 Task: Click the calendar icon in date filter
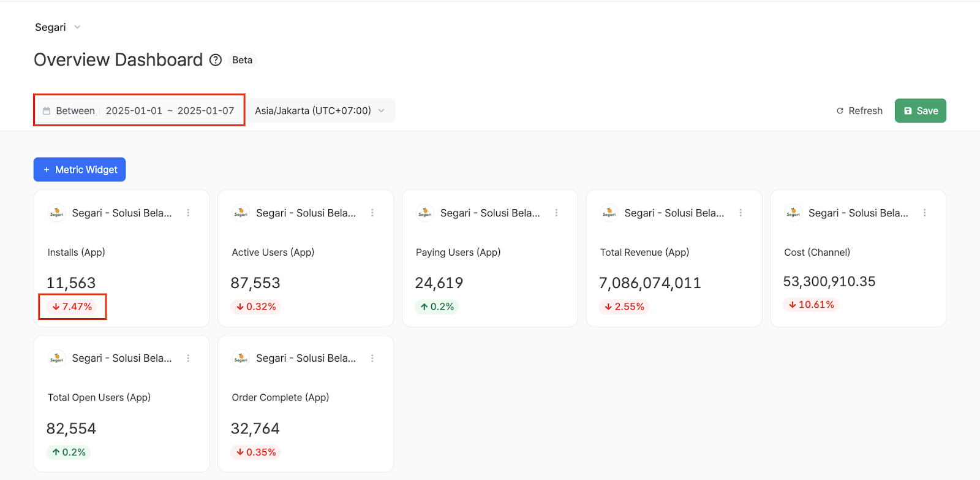coord(47,111)
